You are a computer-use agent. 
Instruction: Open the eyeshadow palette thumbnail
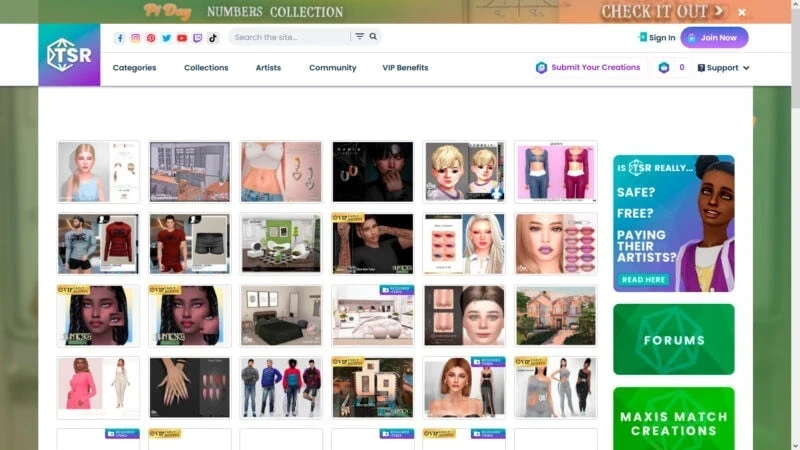pos(464,244)
